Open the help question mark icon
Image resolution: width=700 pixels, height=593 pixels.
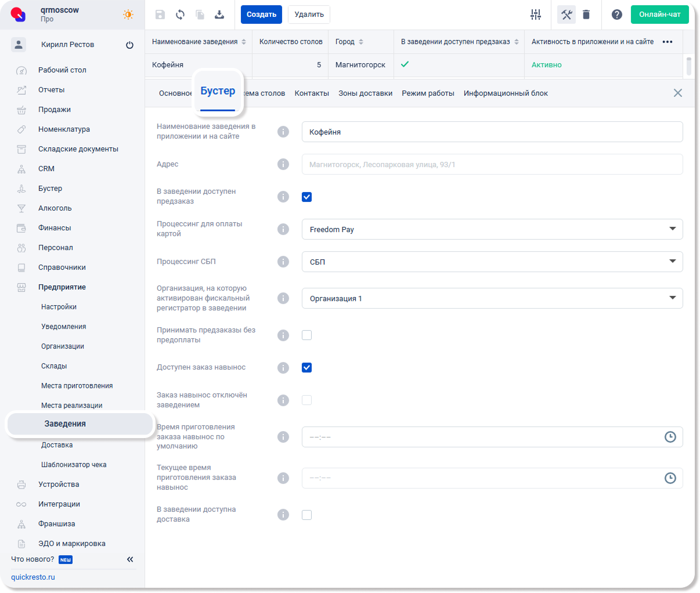pos(617,15)
